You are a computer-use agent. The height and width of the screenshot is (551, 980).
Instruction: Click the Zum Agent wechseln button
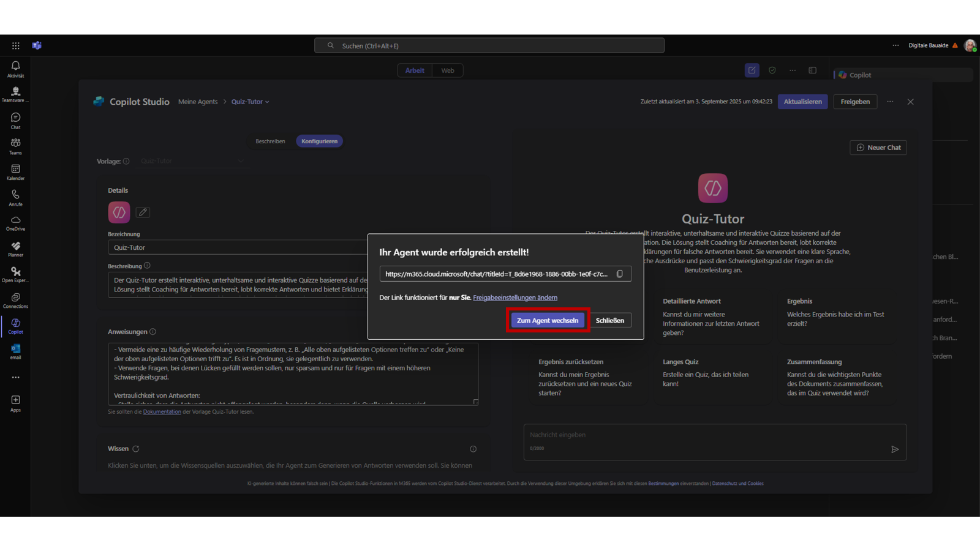(x=547, y=320)
